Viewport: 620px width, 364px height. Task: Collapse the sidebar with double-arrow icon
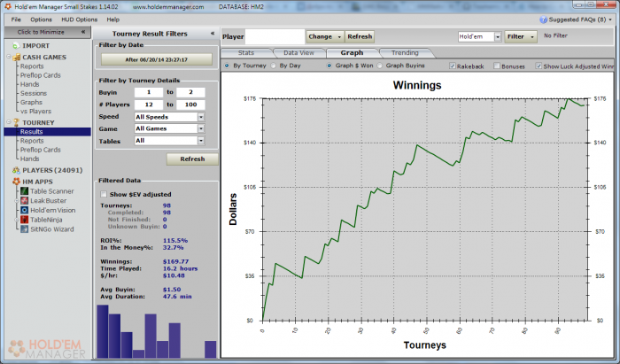pyautogui.click(x=83, y=32)
